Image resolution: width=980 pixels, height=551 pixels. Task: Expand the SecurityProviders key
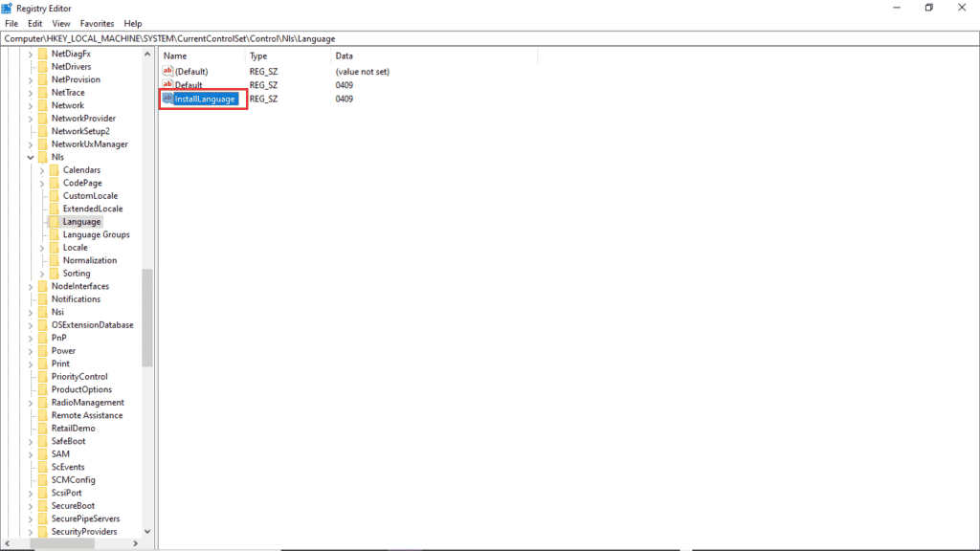(30, 532)
